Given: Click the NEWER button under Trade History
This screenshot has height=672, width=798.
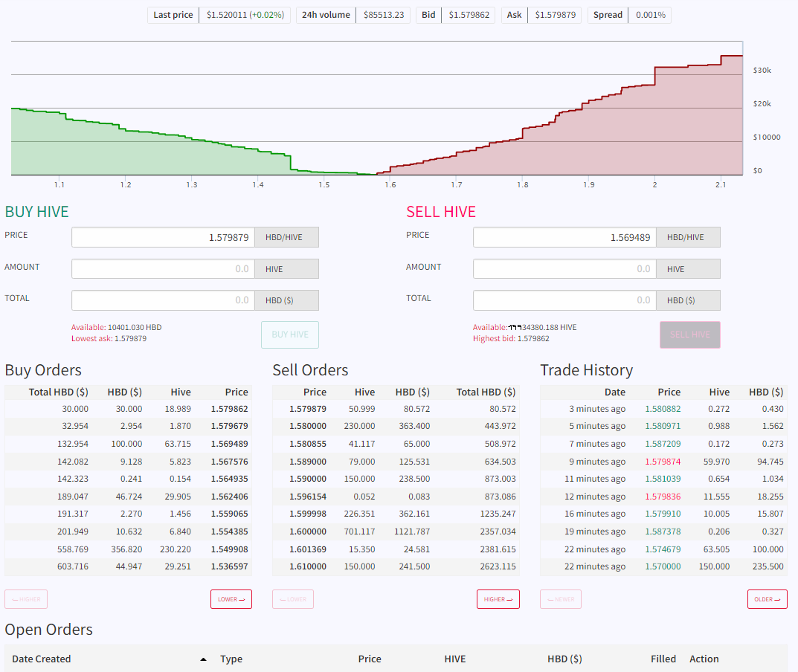Looking at the screenshot, I should [561, 599].
